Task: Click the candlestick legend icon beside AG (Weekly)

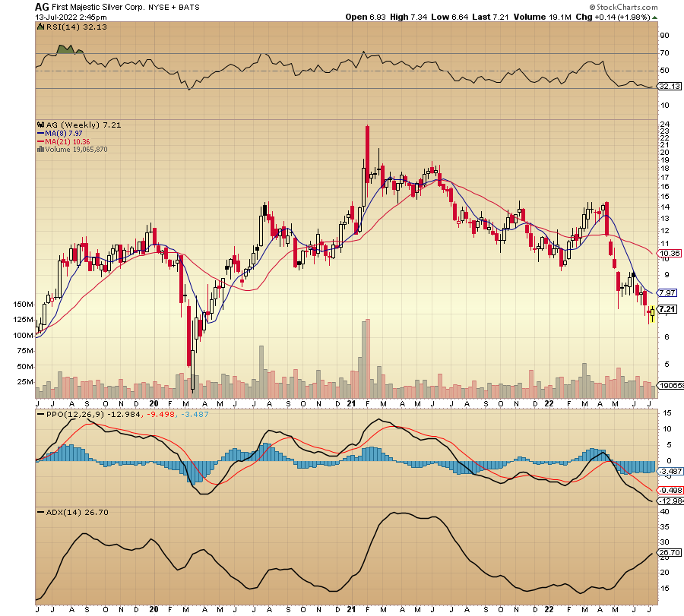Action: [x=40, y=125]
